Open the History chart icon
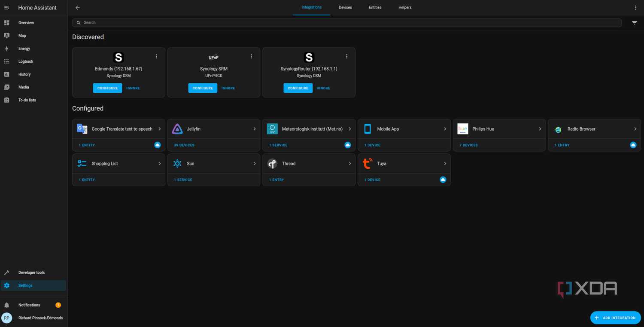 [x=6, y=74]
